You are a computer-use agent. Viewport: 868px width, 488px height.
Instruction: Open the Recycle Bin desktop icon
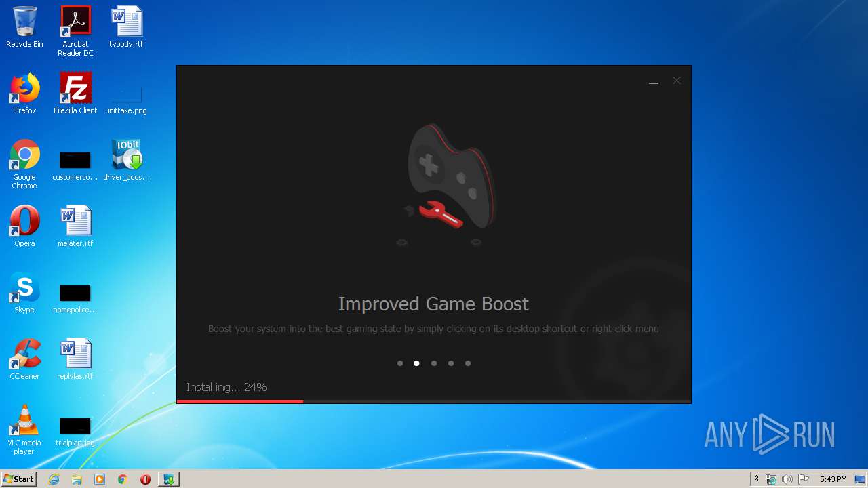tap(24, 27)
